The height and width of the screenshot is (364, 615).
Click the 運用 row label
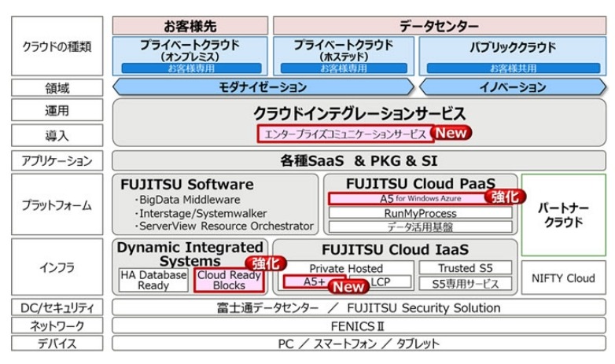coord(57,110)
